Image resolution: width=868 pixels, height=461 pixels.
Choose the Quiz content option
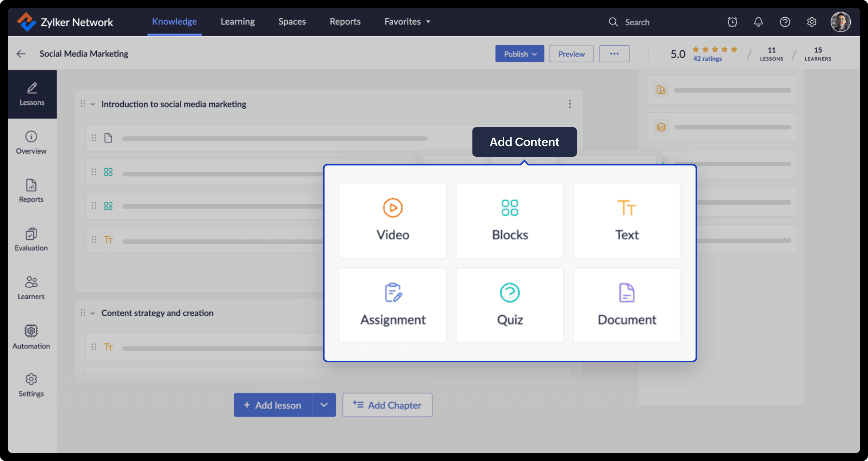coord(510,305)
